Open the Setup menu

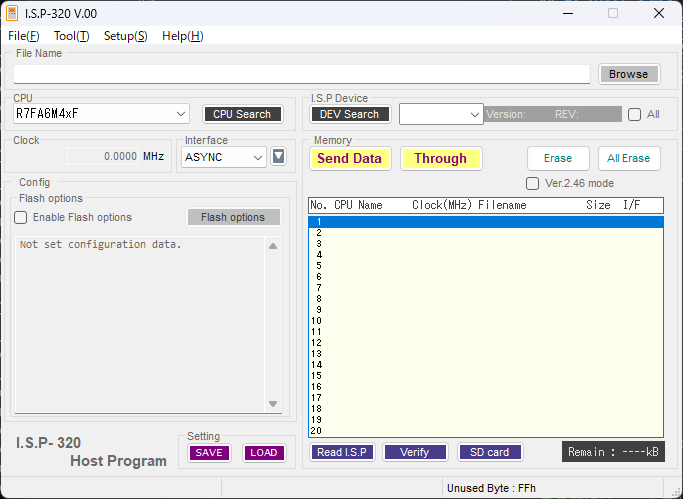coord(125,36)
